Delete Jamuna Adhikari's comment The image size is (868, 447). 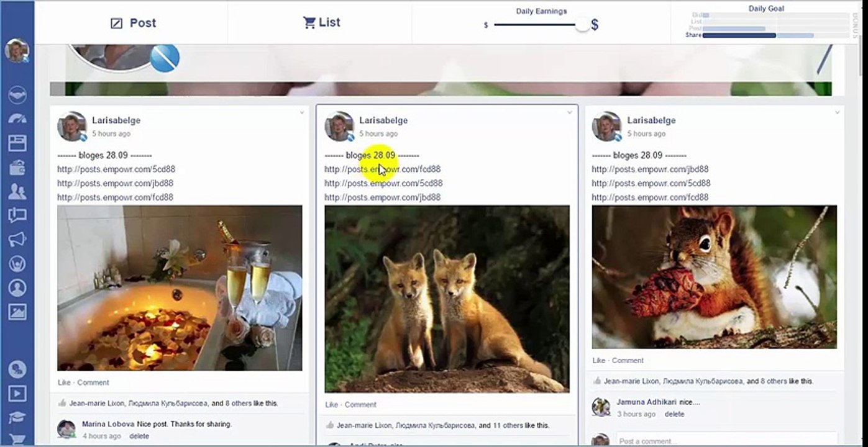click(674, 414)
